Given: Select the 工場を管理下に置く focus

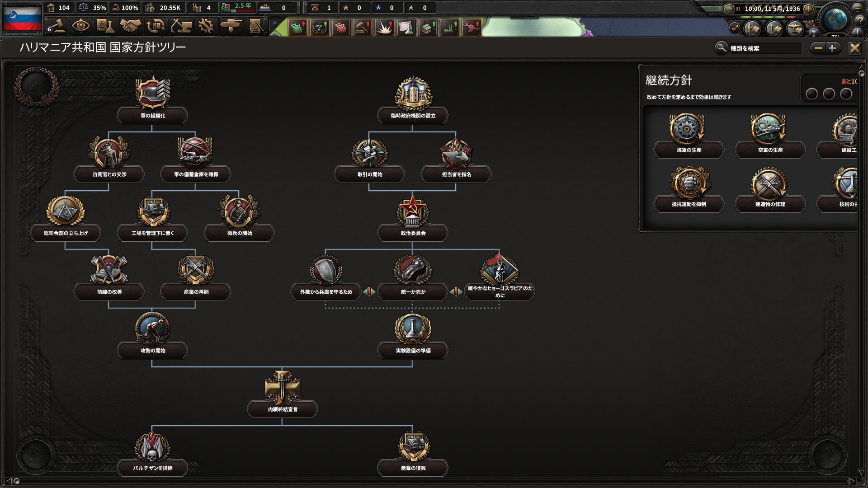Looking at the screenshot, I should (x=152, y=218).
